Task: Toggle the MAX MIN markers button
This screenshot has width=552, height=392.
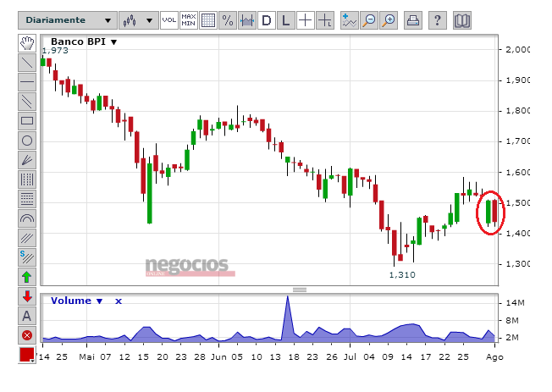Action: pos(188,20)
